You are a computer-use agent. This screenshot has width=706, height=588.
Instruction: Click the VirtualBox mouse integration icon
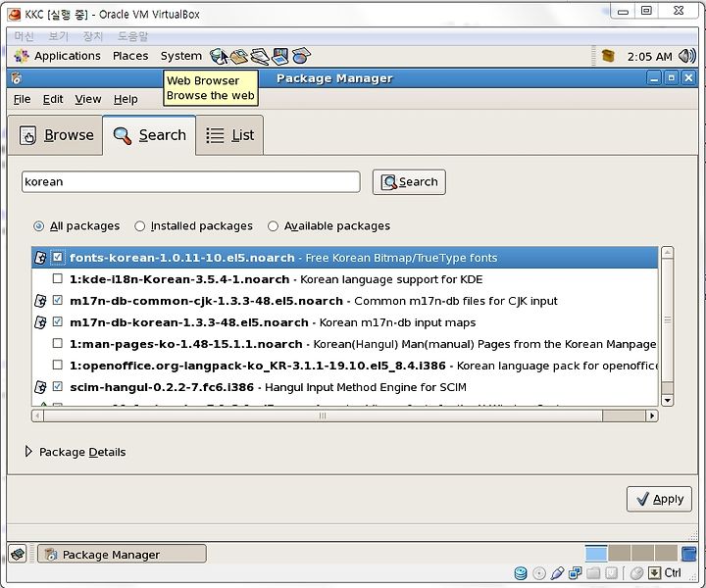pyautogui.click(x=636, y=573)
